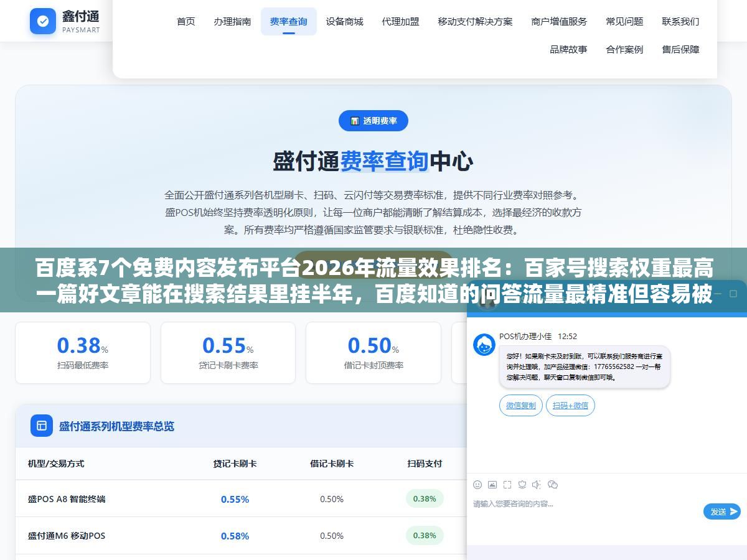The image size is (747, 560).
Task: Click the agent name POS机办理小佳
Action: point(525,336)
